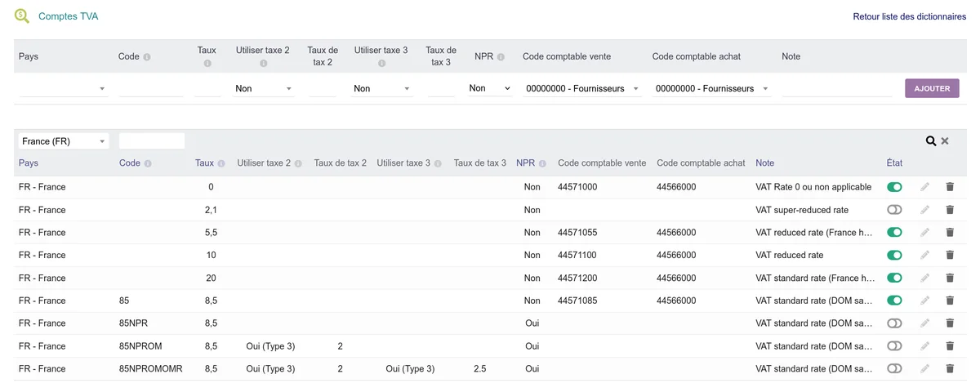The height and width of the screenshot is (392, 980).
Task: Click the Comptes TVA dictionary icon
Action: coord(22,16)
